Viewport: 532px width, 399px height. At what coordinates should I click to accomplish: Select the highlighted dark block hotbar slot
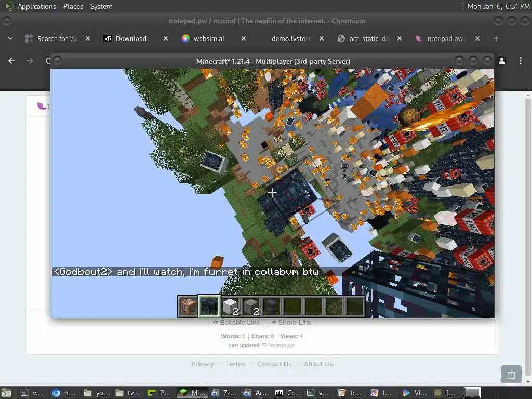pyautogui.click(x=209, y=306)
